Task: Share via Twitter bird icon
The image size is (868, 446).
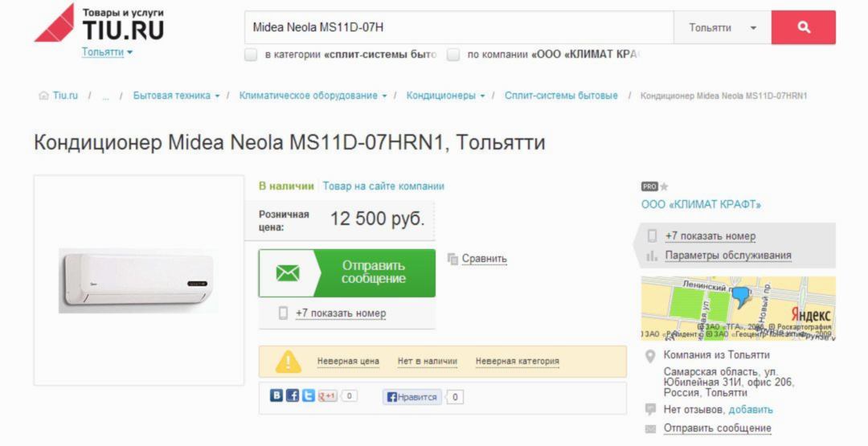Action: pyautogui.click(x=309, y=395)
